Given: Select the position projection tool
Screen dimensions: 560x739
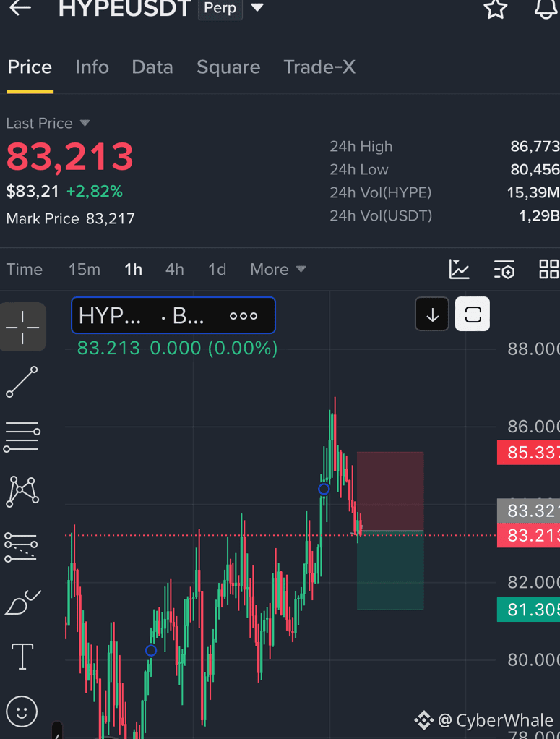Looking at the screenshot, I should pyautogui.click(x=21, y=547).
